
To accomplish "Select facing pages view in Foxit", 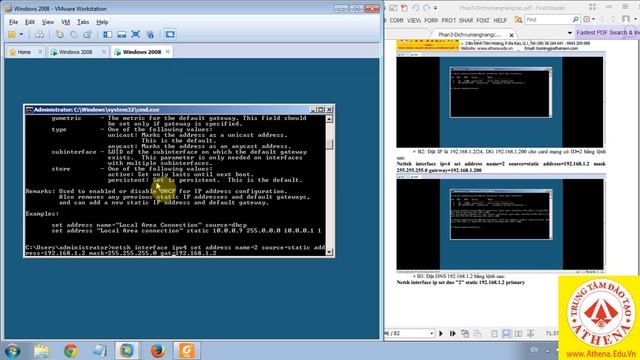I will point(518,333).
